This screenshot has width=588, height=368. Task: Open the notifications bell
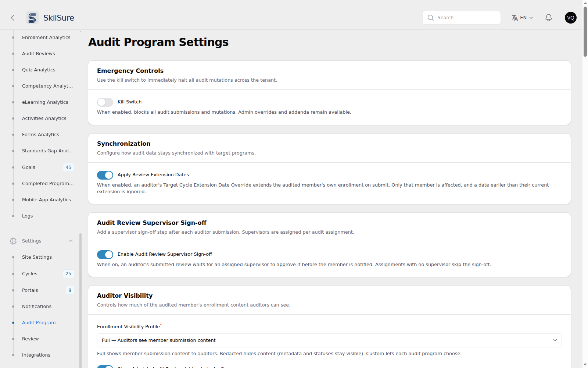pyautogui.click(x=549, y=18)
